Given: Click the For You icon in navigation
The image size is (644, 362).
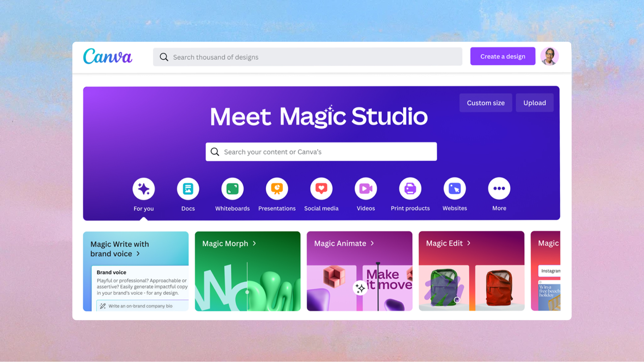Looking at the screenshot, I should pyautogui.click(x=144, y=189).
